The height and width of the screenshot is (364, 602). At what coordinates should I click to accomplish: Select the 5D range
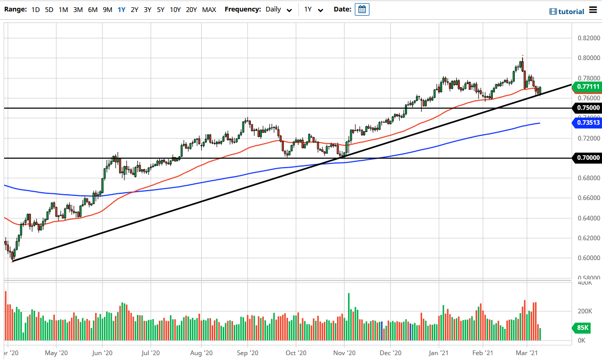(x=49, y=9)
